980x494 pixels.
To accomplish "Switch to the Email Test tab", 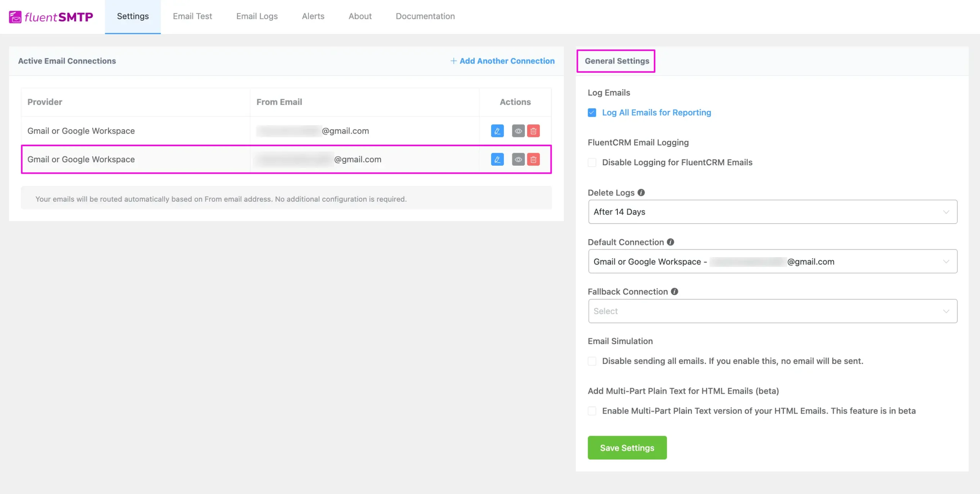I will coord(192,16).
